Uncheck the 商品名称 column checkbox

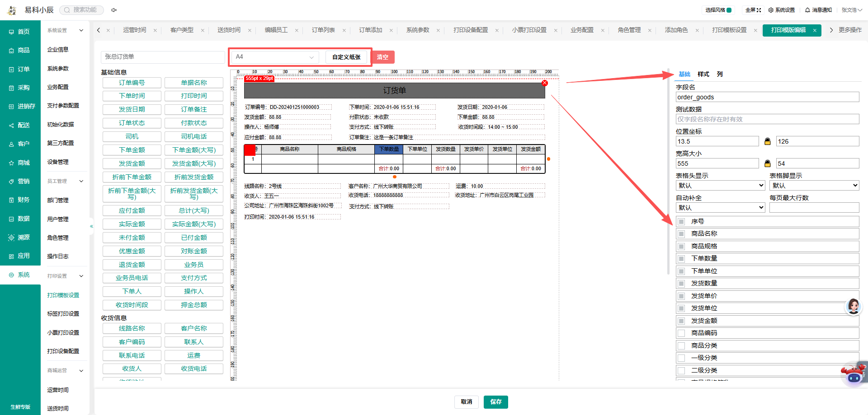(x=681, y=234)
